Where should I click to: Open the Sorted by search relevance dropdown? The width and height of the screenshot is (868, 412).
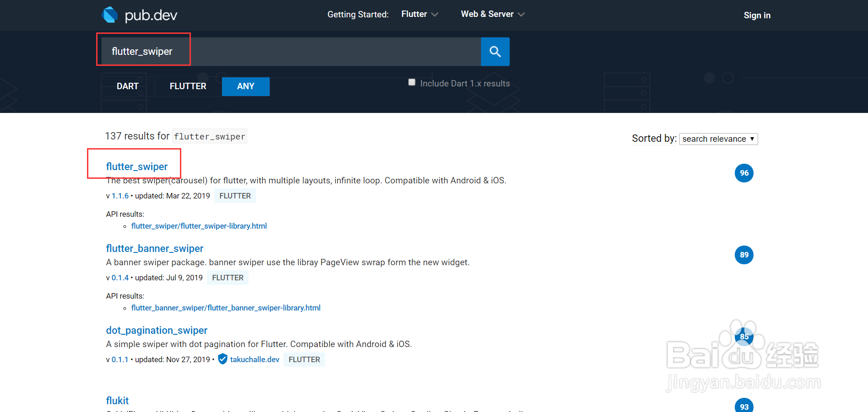718,139
